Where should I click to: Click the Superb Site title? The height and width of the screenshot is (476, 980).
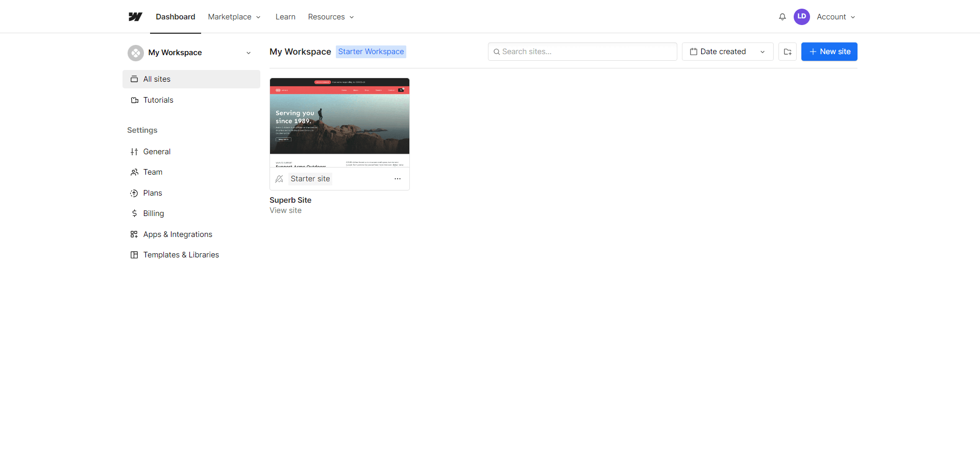[x=290, y=200]
